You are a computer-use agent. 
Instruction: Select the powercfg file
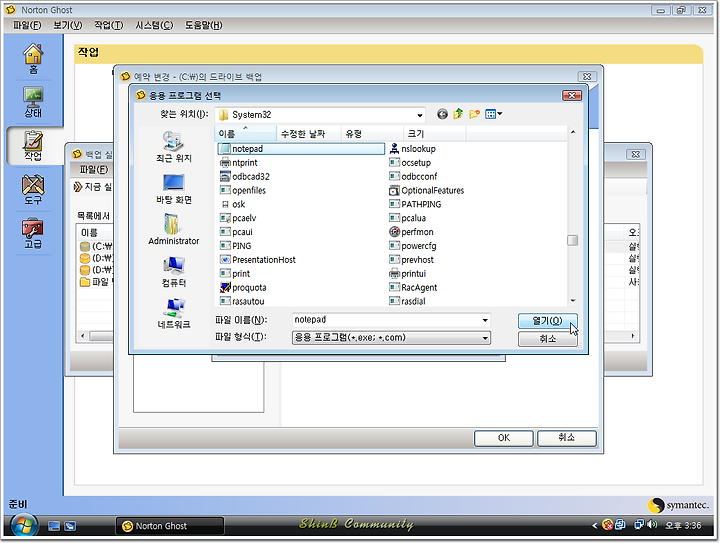[412, 246]
